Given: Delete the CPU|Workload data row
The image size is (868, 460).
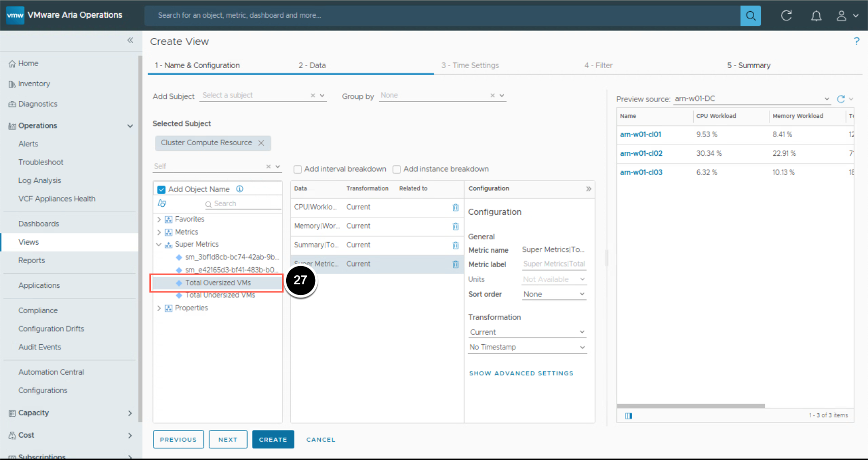Looking at the screenshot, I should [x=455, y=207].
